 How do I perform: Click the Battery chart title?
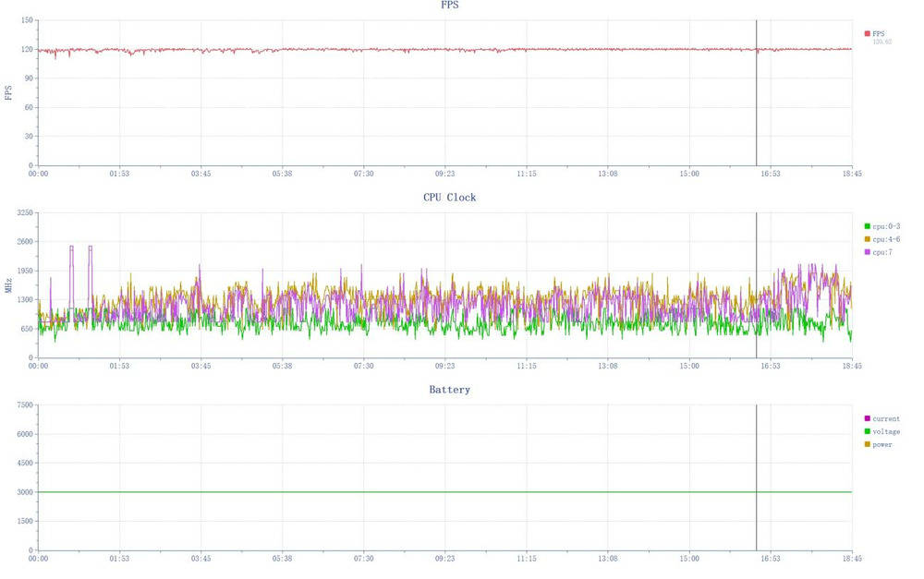449,390
